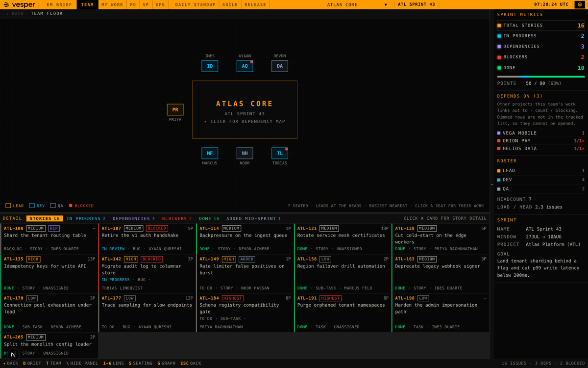Click the Vesper logo icon

[x=6, y=5]
